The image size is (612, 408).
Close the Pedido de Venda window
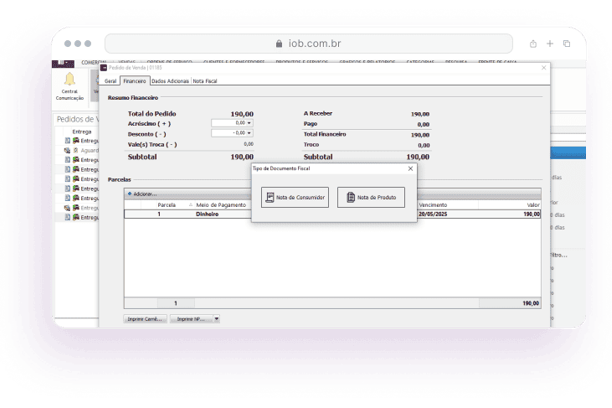pos(544,68)
